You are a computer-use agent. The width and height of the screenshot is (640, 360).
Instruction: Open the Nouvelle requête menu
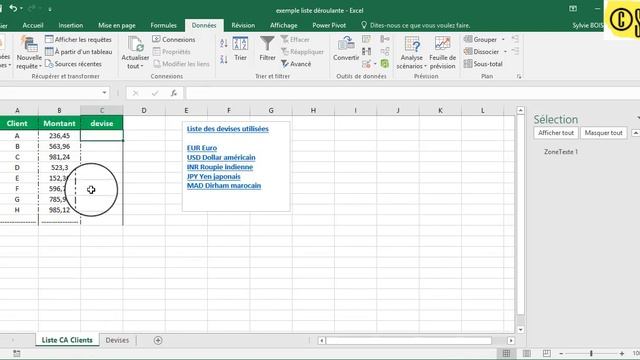click(29, 53)
